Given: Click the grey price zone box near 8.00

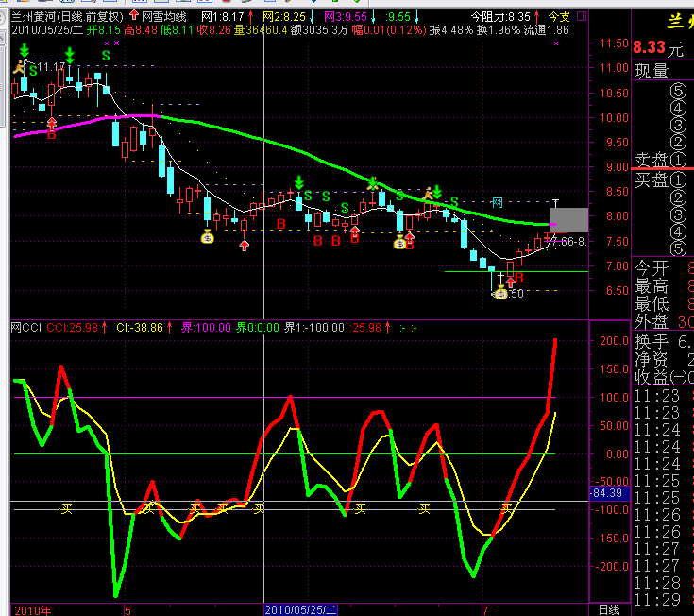Looking at the screenshot, I should tap(570, 219).
